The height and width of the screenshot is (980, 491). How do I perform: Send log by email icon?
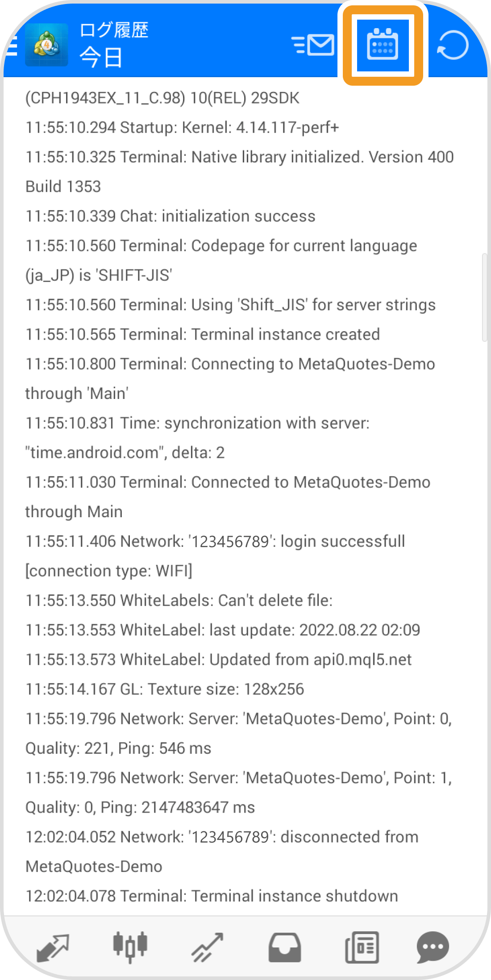pyautogui.click(x=313, y=45)
